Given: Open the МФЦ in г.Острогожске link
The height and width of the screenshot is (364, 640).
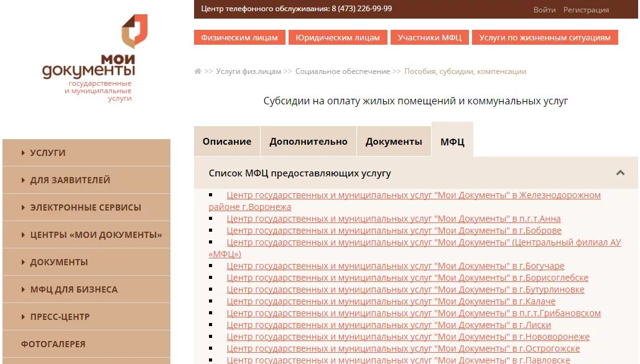Looking at the screenshot, I should click(x=403, y=349).
